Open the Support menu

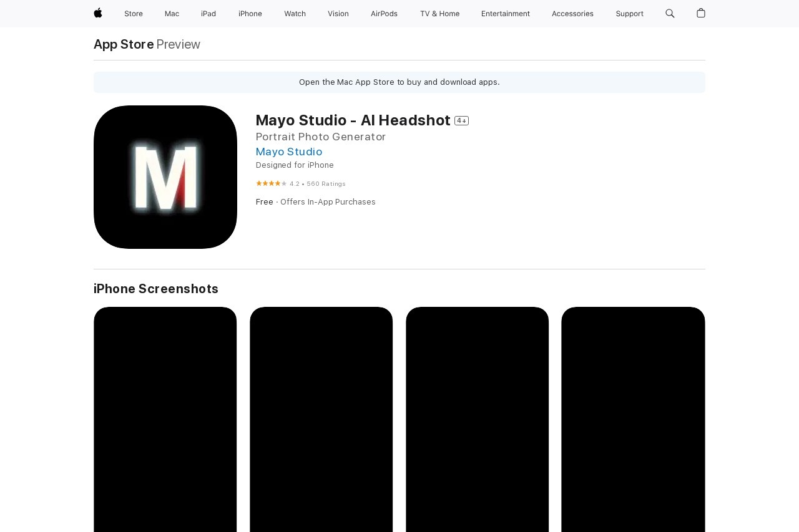[629, 14]
